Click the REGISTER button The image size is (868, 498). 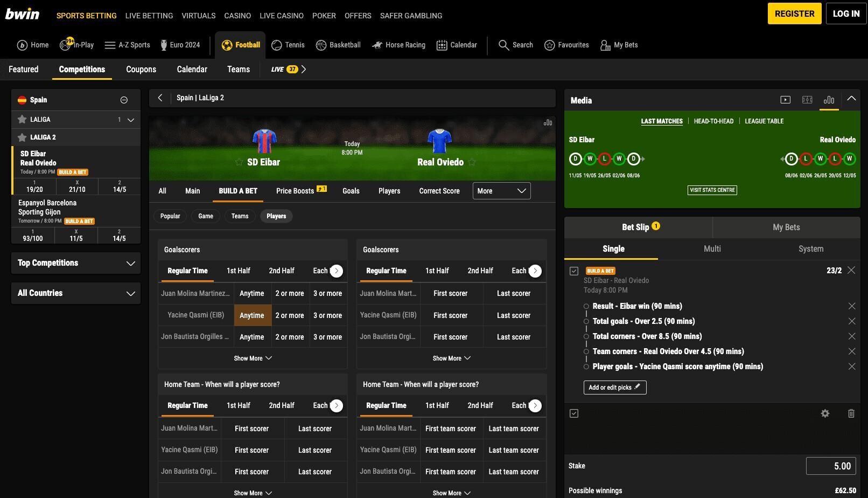(x=794, y=14)
